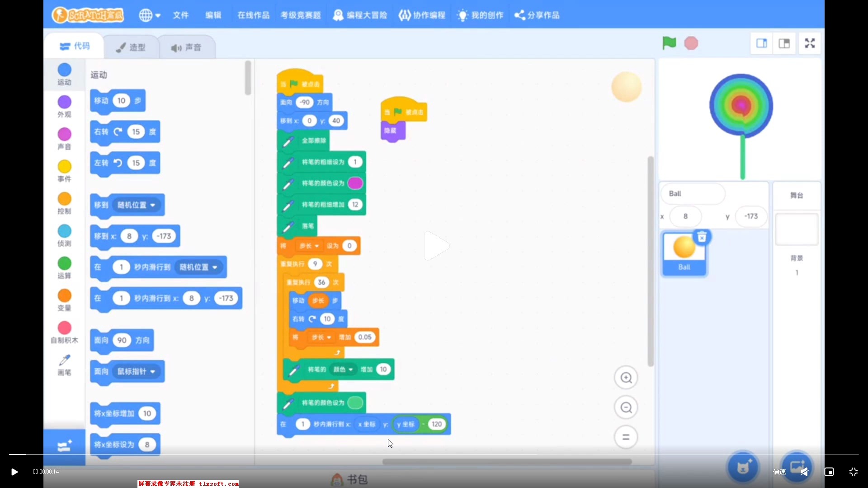Open the 随机位置 dropdown in the glide block
Screen dimensions: 868x488
tap(199, 267)
